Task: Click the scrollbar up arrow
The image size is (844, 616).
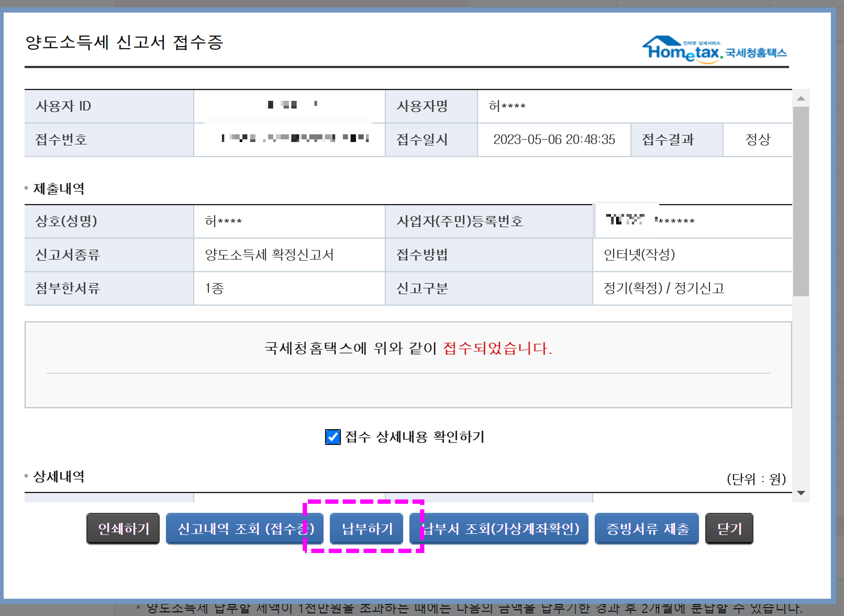Action: click(801, 98)
